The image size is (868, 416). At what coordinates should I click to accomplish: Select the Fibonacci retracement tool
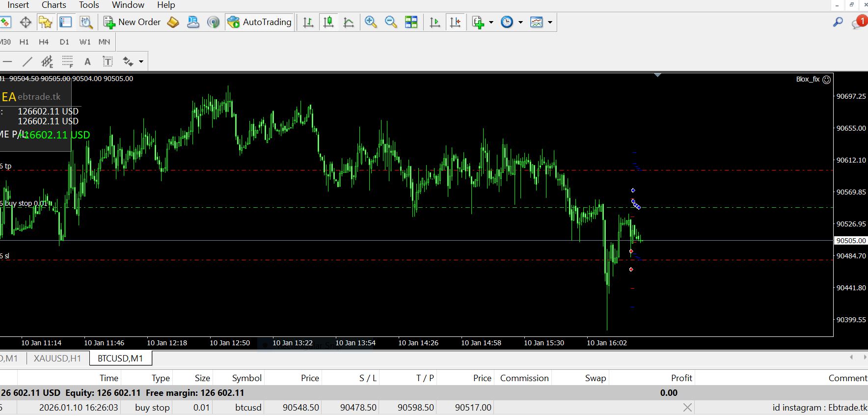[x=67, y=61]
